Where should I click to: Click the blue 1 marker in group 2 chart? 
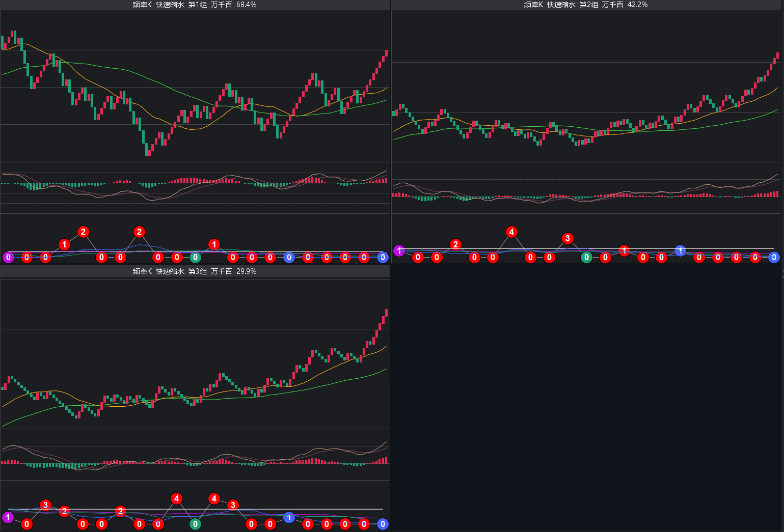[680, 250]
